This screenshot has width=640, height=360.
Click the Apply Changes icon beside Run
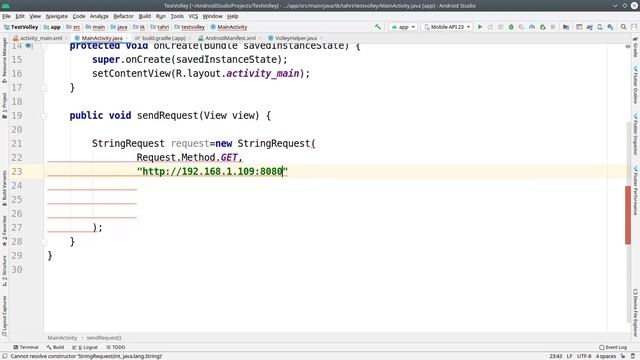490,27
